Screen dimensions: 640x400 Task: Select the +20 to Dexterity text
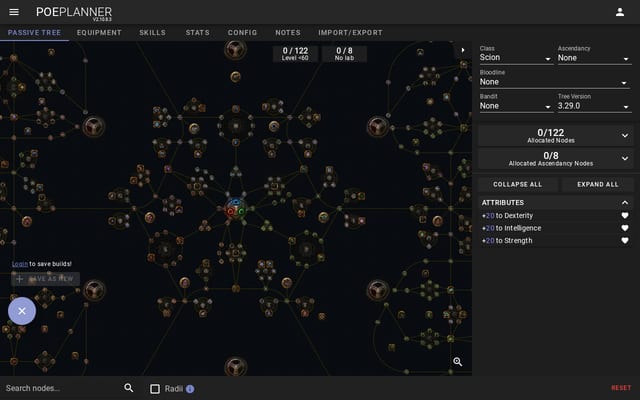click(x=507, y=216)
